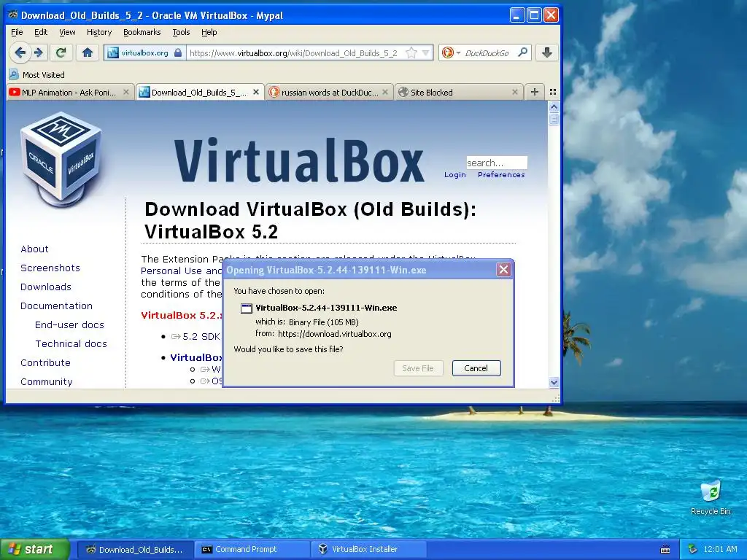Switch to the russian words DuckDuckGo tab

(330, 92)
